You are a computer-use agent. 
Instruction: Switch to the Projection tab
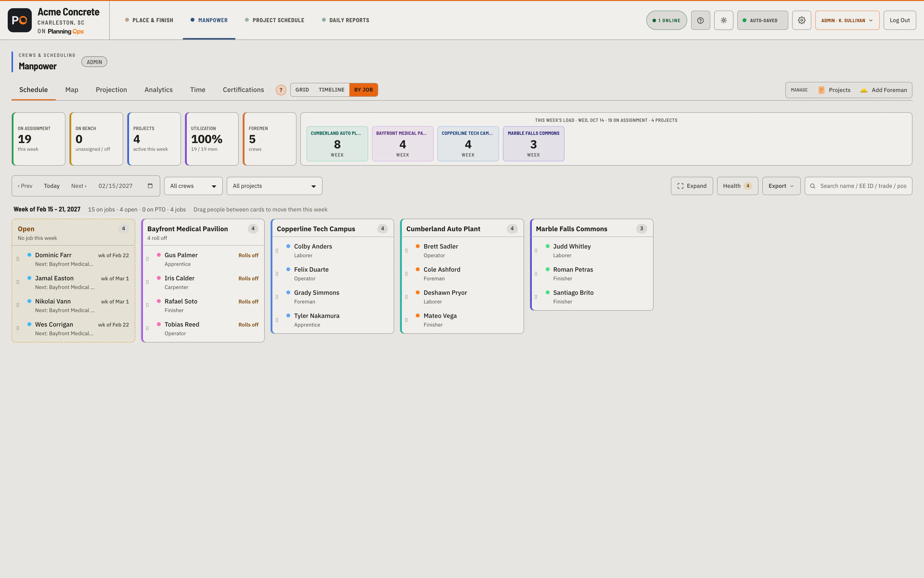point(111,90)
